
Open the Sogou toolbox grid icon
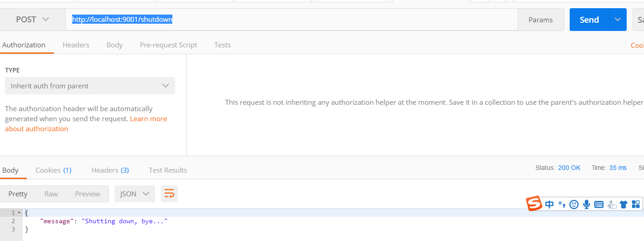point(636,205)
